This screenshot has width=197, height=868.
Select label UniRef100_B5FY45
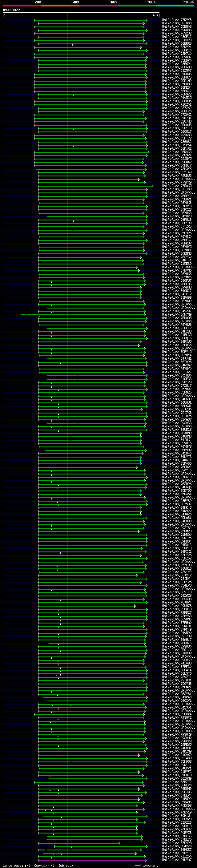[177, 352]
